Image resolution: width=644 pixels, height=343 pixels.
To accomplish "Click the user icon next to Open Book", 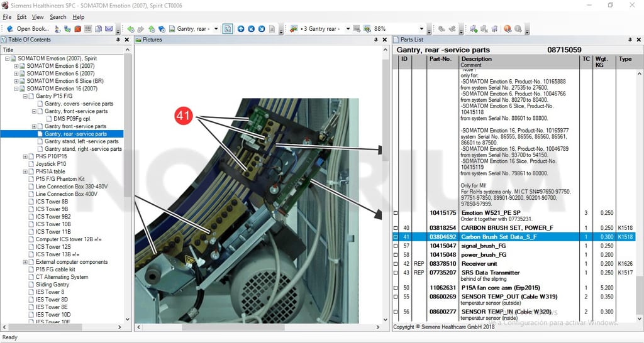I will coord(57,29).
